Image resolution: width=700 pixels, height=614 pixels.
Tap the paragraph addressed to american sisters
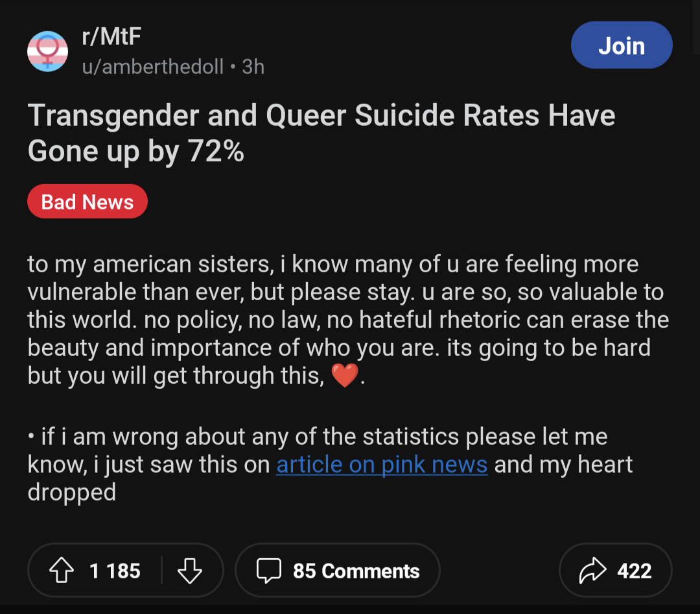pos(347,320)
